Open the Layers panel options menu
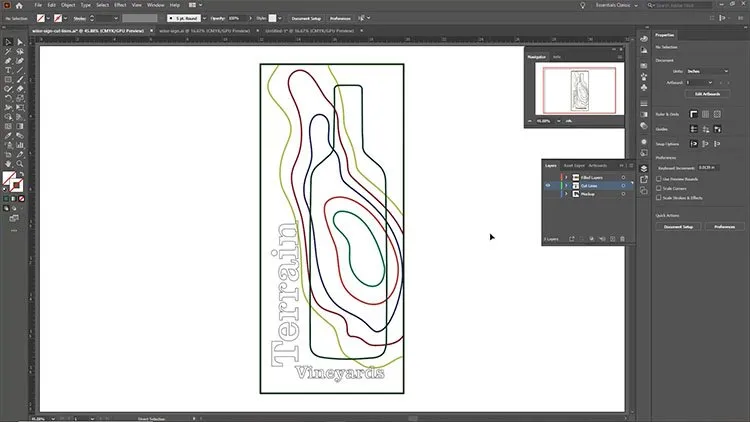The width and height of the screenshot is (750, 422). tap(631, 166)
